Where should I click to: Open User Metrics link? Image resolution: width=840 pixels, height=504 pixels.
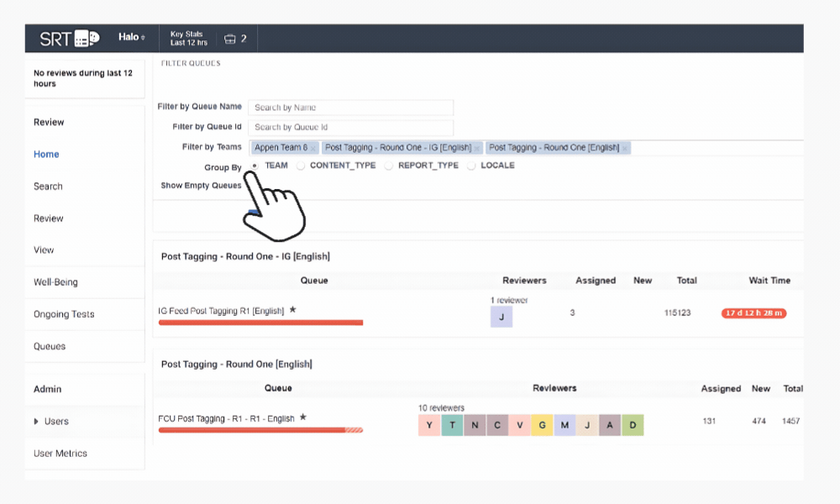click(60, 454)
